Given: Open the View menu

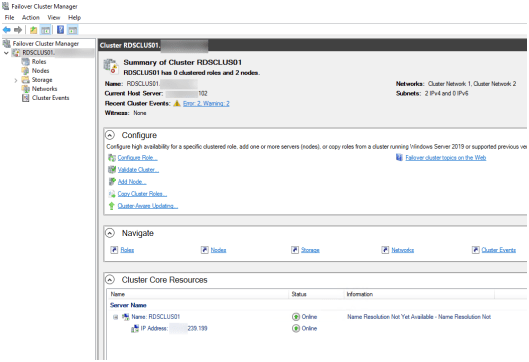Looking at the screenshot, I should (54, 18).
